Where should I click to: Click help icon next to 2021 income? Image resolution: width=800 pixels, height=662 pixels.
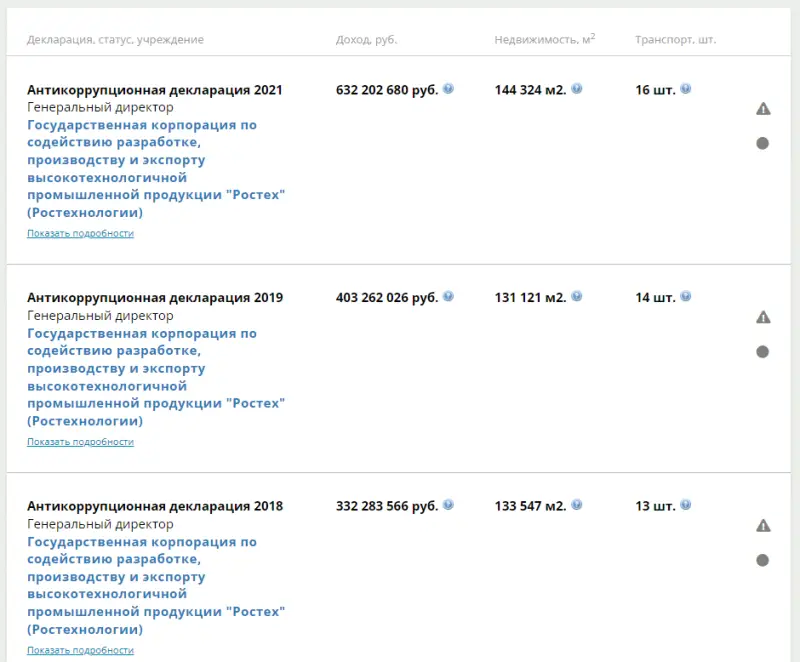tap(448, 89)
